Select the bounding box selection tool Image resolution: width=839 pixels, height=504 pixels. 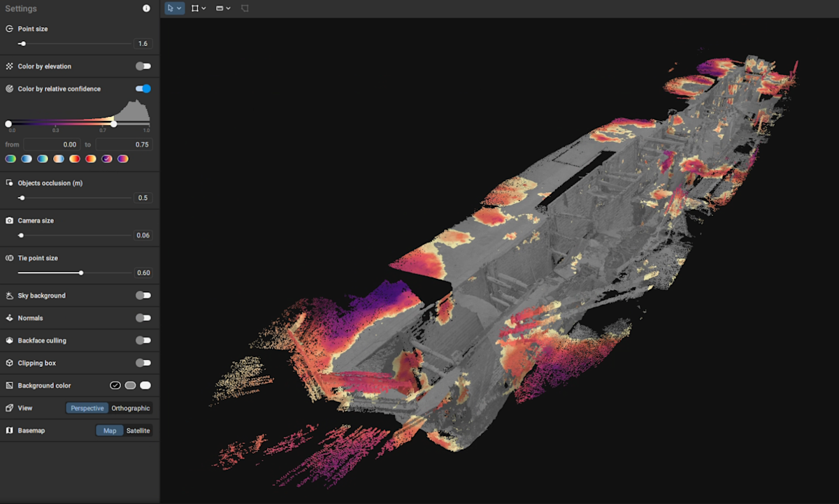click(195, 8)
